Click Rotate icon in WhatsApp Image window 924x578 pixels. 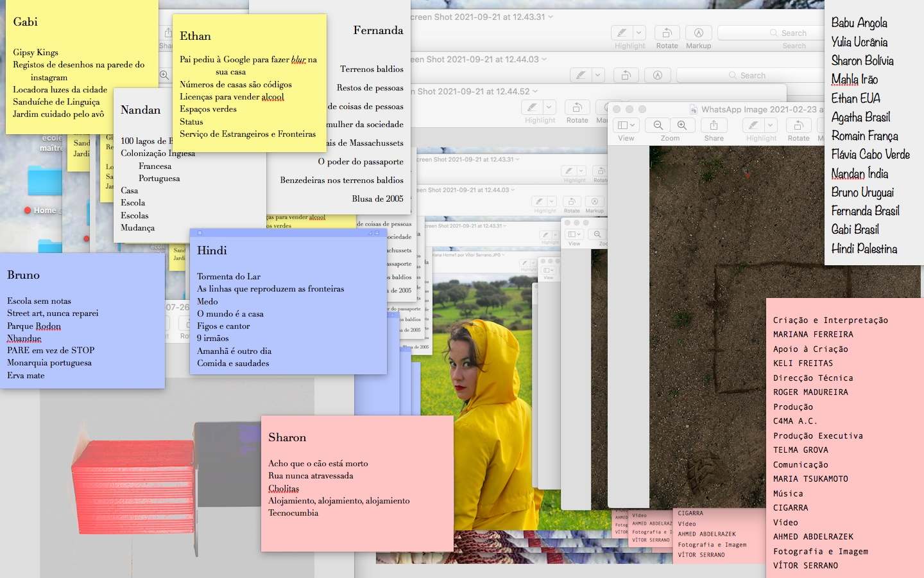798,126
